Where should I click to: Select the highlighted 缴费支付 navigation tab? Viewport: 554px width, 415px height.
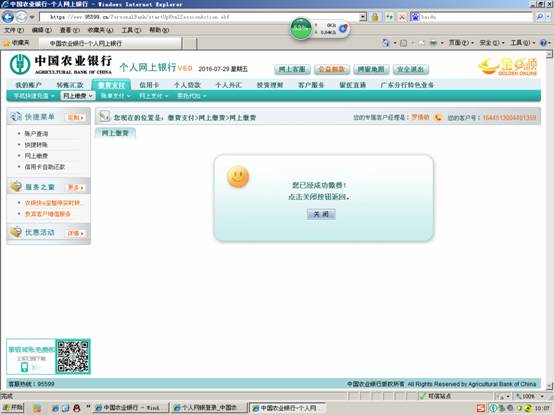coord(111,85)
